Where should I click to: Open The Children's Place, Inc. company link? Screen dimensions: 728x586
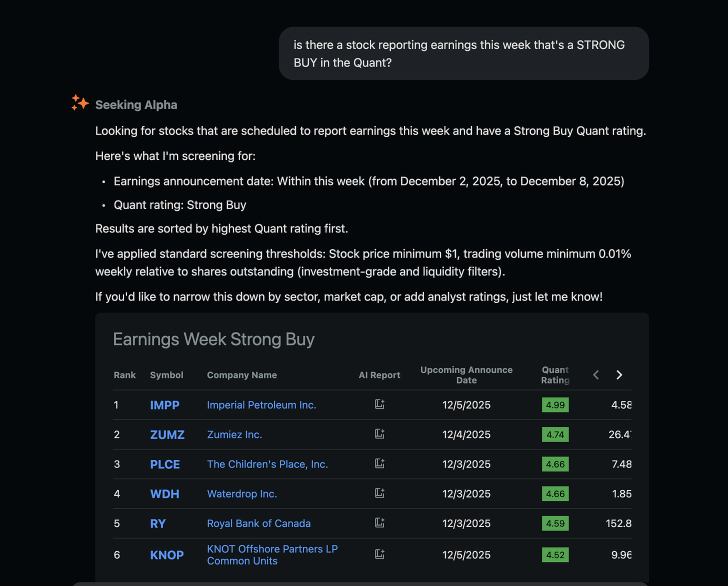[267, 464]
